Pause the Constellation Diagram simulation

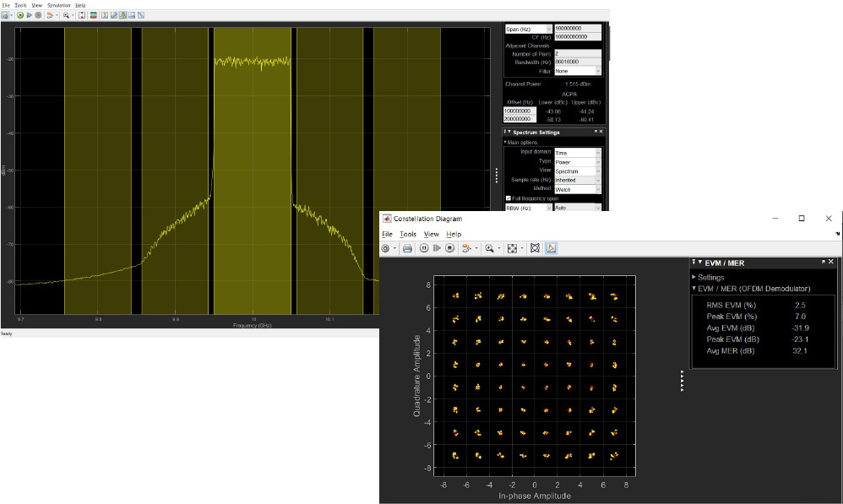click(424, 248)
